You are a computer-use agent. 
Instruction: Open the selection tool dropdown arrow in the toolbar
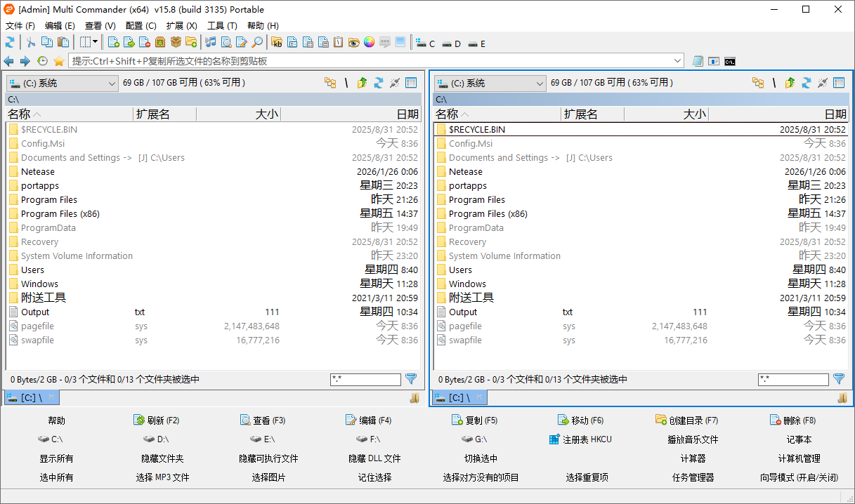[x=95, y=43]
